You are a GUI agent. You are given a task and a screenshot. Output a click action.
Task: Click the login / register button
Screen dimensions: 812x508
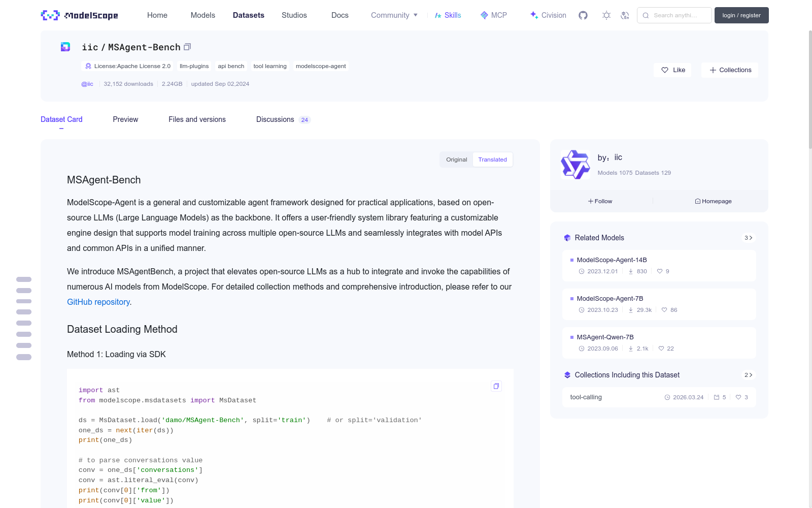[x=741, y=15]
